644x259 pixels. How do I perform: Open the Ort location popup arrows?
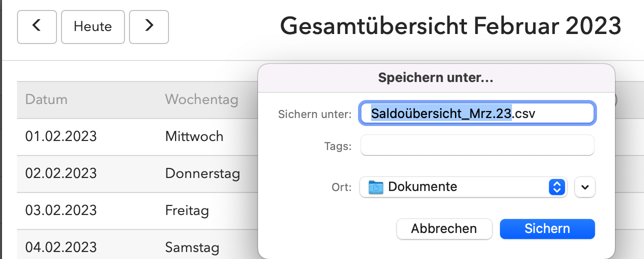[x=557, y=187]
